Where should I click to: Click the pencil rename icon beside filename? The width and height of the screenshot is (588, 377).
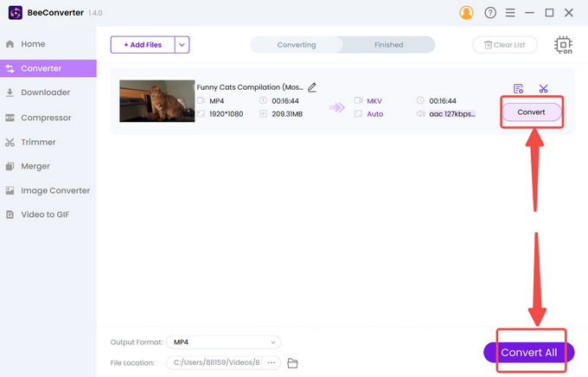tap(312, 87)
